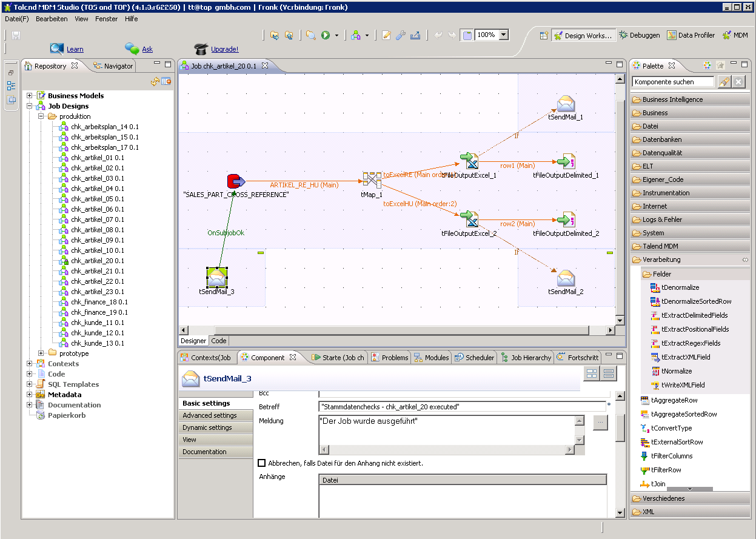Select tFilterRow in palette
This screenshot has height=539, width=756.
(661, 470)
